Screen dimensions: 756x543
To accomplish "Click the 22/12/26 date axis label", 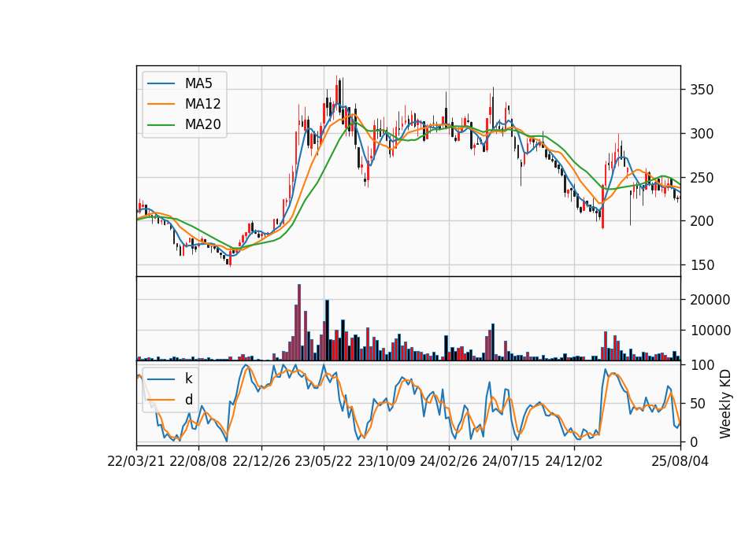I will pos(261,461).
